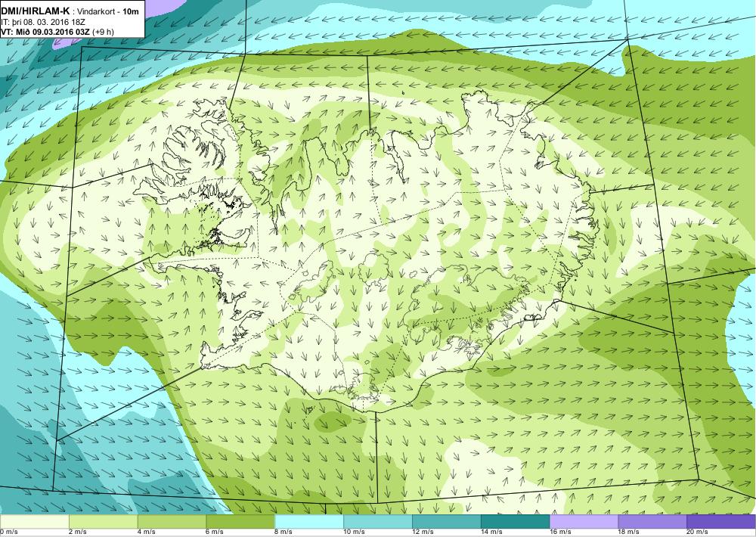Click the "6 m/s" legend label

[x=215, y=532]
